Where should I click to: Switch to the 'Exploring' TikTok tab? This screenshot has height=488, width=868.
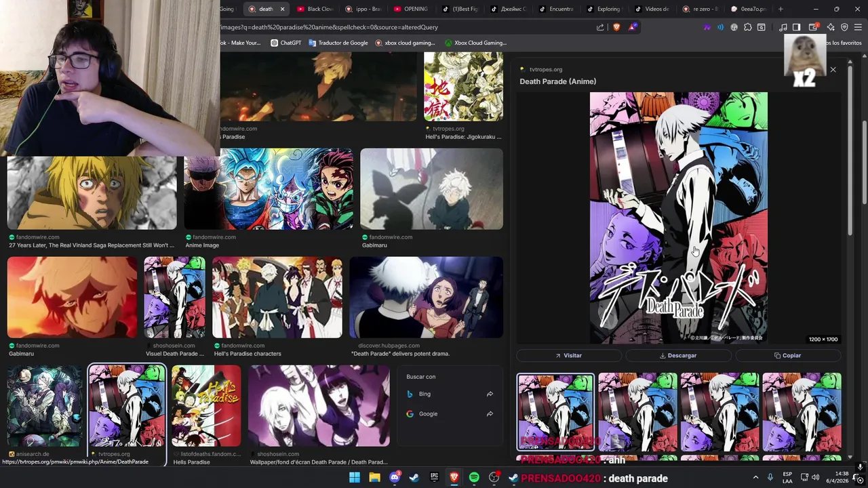(x=605, y=9)
